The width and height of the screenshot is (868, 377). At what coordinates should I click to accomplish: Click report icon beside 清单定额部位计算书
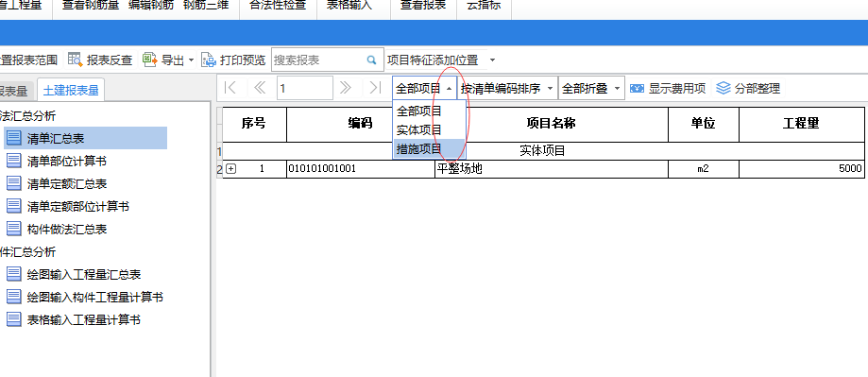tap(14, 206)
